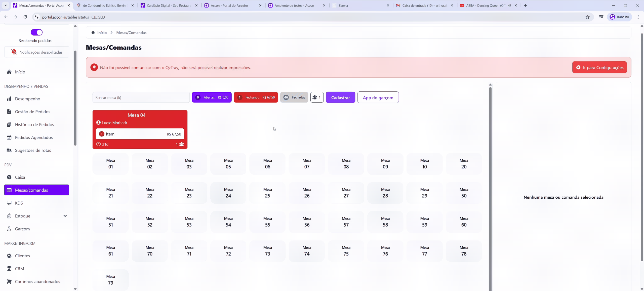Open Desempenho bar chart icon
This screenshot has width=644, height=291.
(9, 99)
